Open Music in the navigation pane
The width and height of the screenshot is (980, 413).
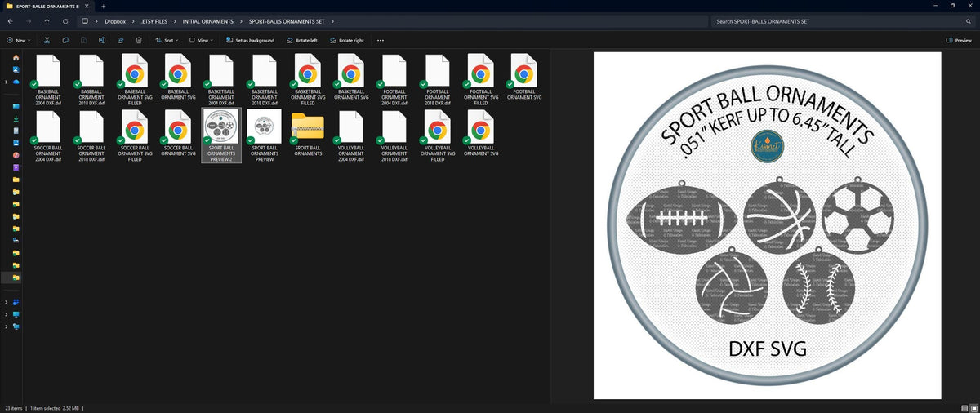tap(16, 155)
